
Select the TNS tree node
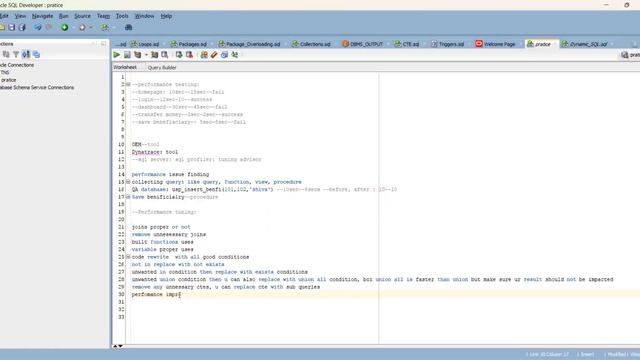4,72
